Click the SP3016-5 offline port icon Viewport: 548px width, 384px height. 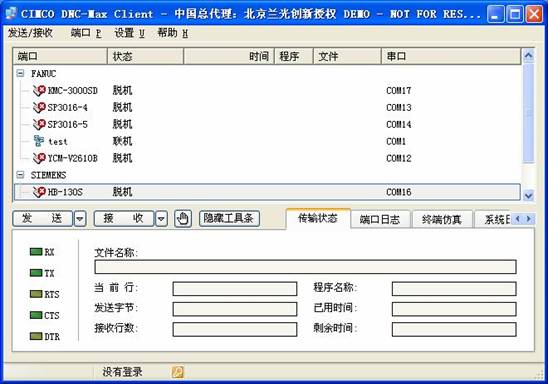pos(39,124)
